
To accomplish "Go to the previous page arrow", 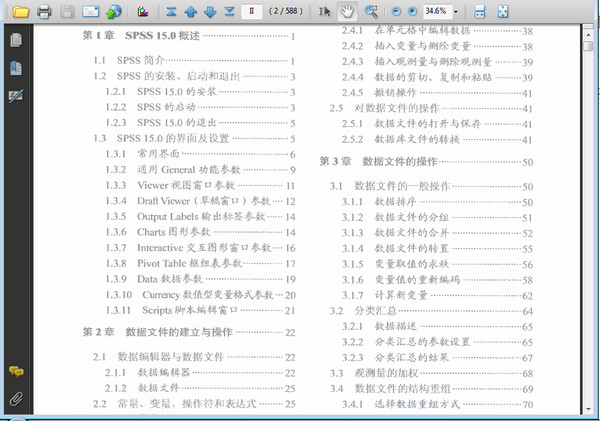I will tap(191, 12).
